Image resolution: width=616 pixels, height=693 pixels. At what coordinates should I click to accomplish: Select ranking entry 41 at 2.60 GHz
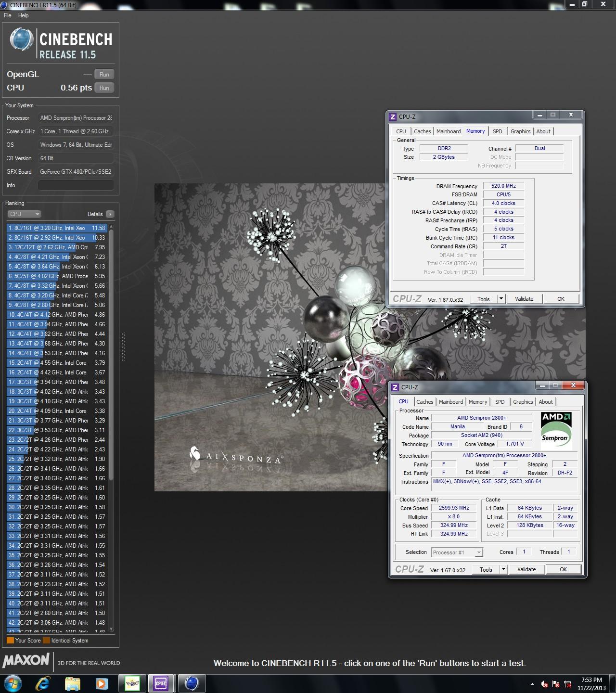pyautogui.click(x=57, y=613)
